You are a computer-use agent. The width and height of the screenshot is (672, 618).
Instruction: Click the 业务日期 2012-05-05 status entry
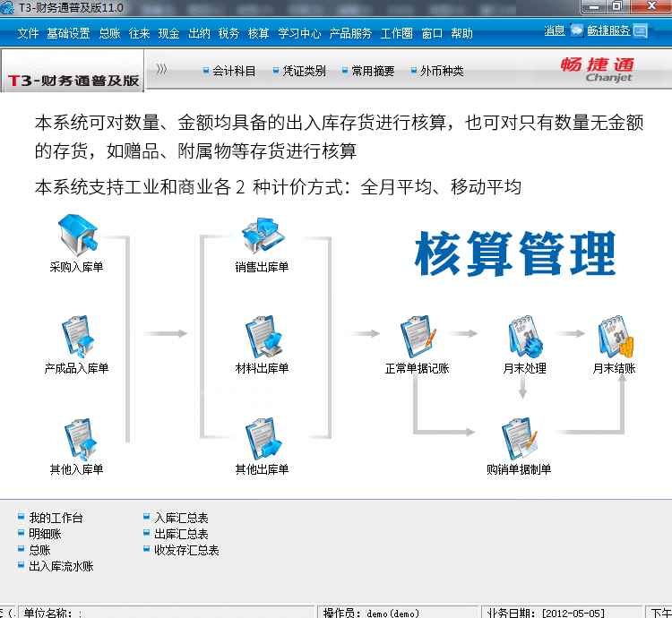coord(562,613)
